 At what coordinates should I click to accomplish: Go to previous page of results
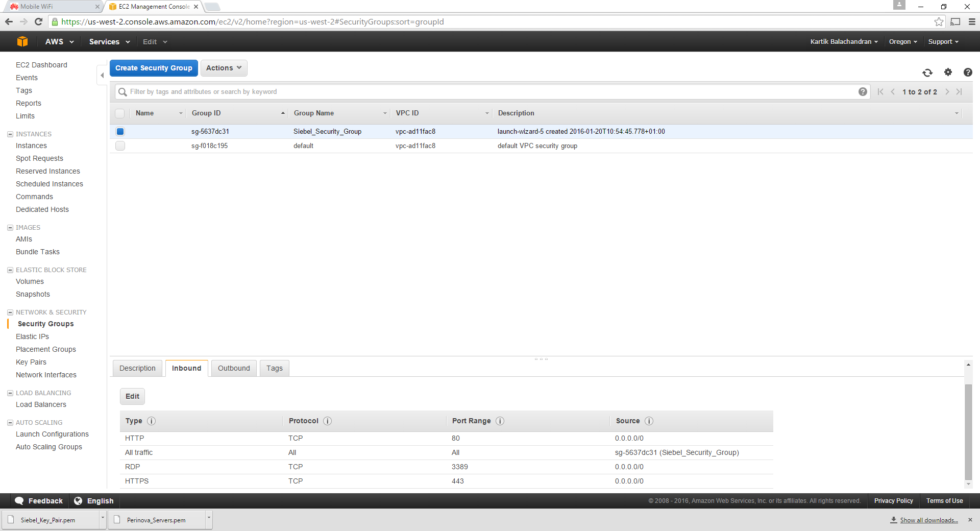pyautogui.click(x=893, y=92)
